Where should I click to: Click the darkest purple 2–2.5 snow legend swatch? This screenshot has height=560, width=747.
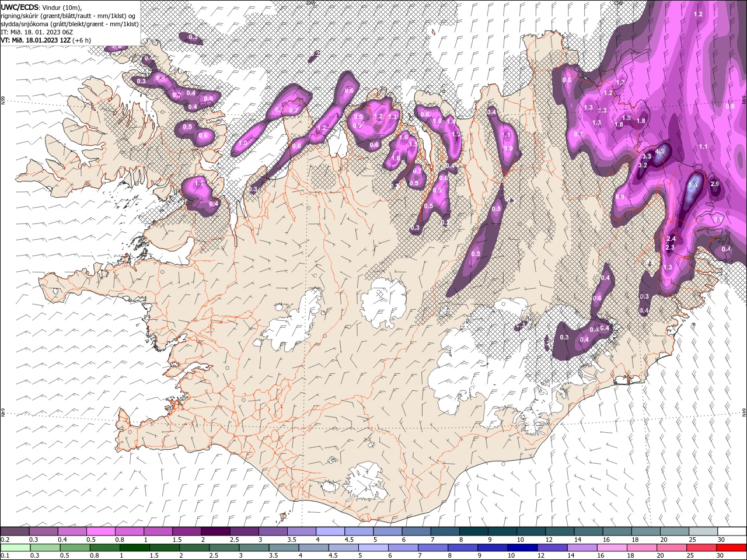click(x=215, y=531)
